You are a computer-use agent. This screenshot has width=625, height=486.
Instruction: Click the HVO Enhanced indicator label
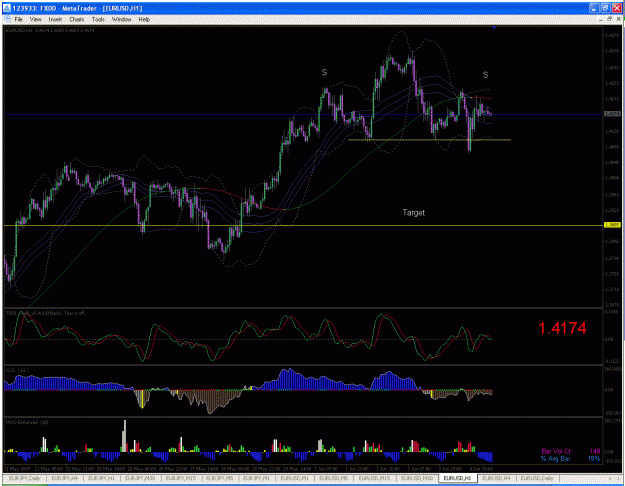coord(27,422)
